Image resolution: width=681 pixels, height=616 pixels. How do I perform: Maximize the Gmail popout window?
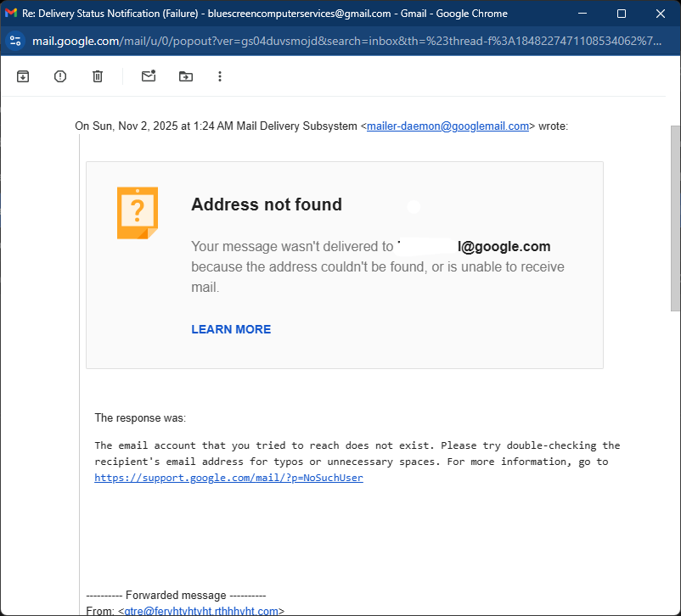pyautogui.click(x=622, y=14)
